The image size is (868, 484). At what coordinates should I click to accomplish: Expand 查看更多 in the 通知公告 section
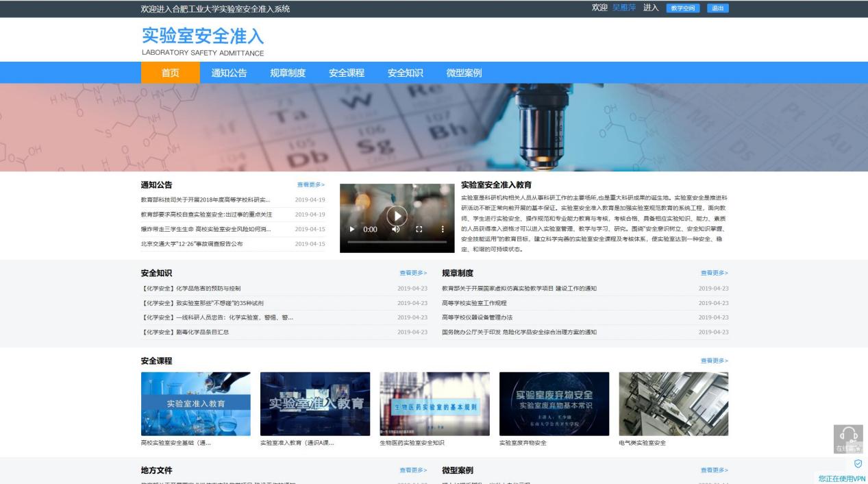point(311,184)
